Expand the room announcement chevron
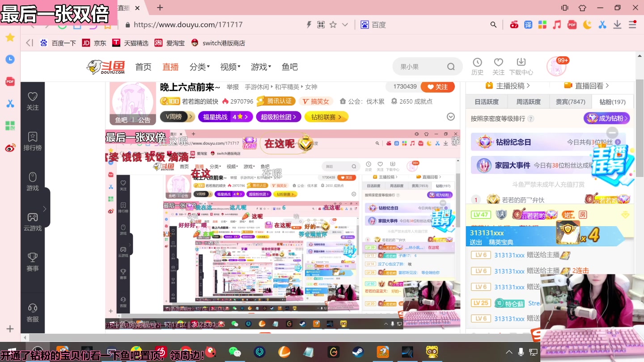The width and height of the screenshot is (644, 362). (450, 116)
